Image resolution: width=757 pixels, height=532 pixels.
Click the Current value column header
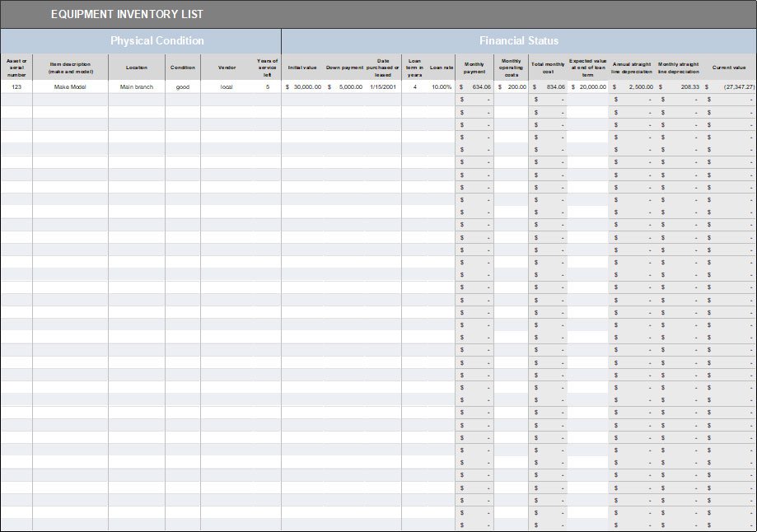[729, 67]
